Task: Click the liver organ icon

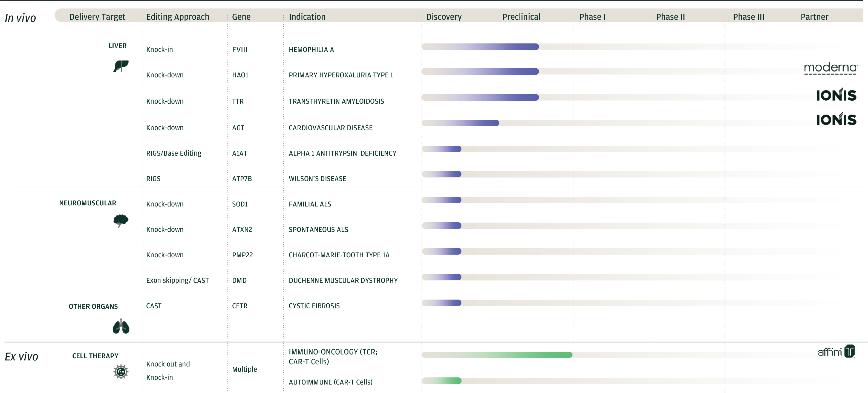Action: point(121,66)
